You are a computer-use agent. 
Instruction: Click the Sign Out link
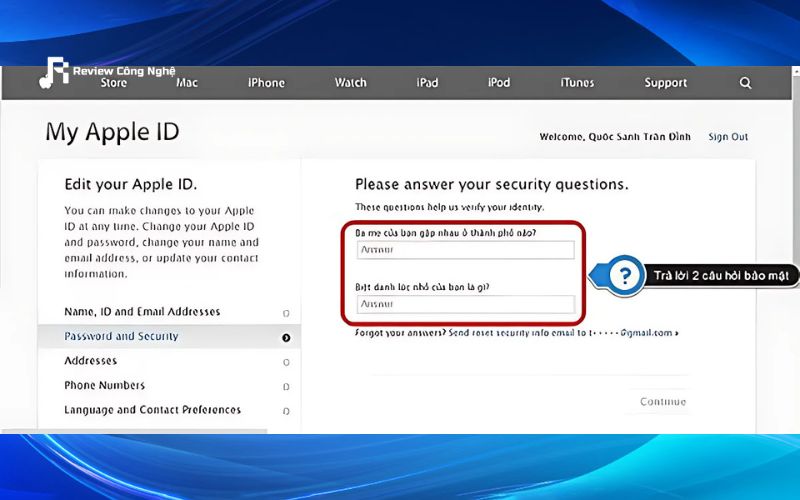(x=728, y=137)
